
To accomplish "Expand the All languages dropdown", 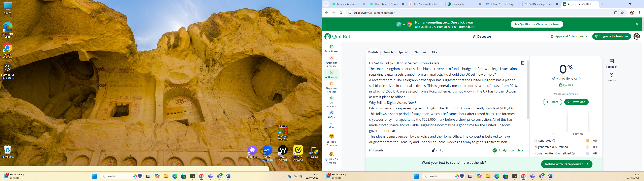I will (434, 52).
